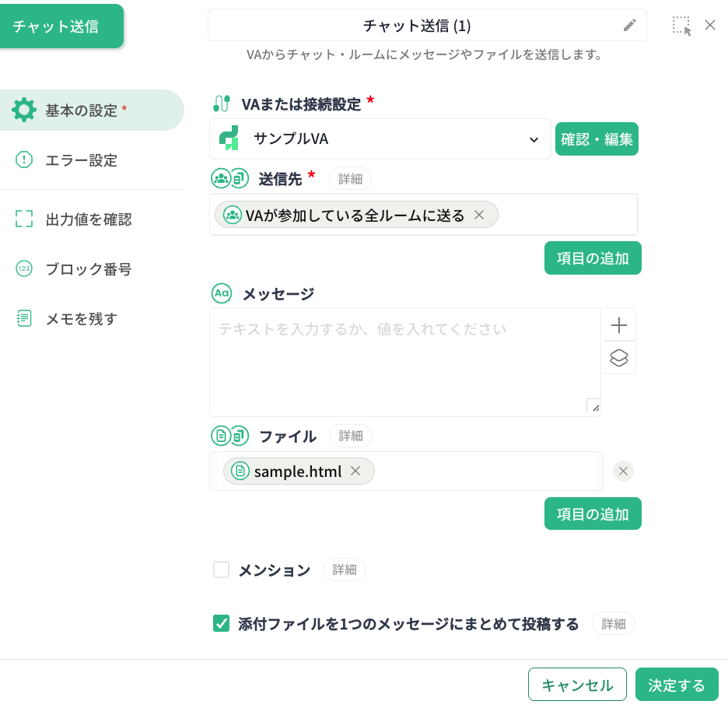Image resolution: width=728 pixels, height=708 pixels.
Task: Click the pencil icon to rename block title
Action: (x=630, y=26)
